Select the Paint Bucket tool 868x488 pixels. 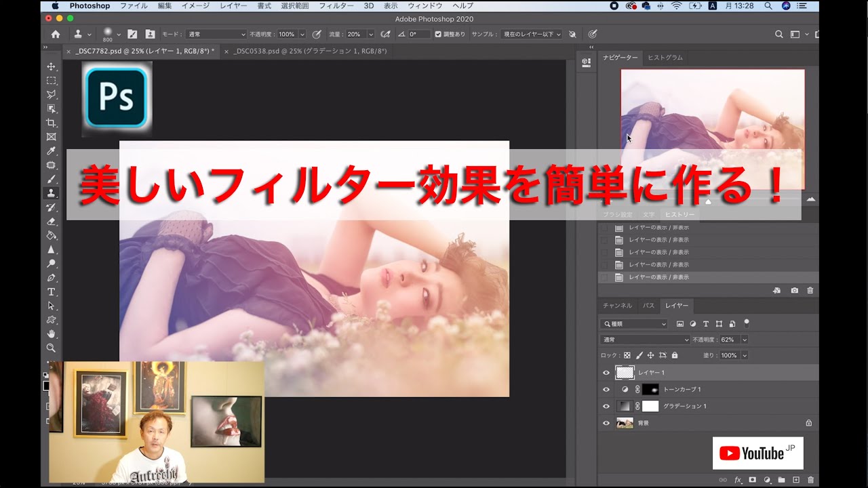click(x=51, y=236)
